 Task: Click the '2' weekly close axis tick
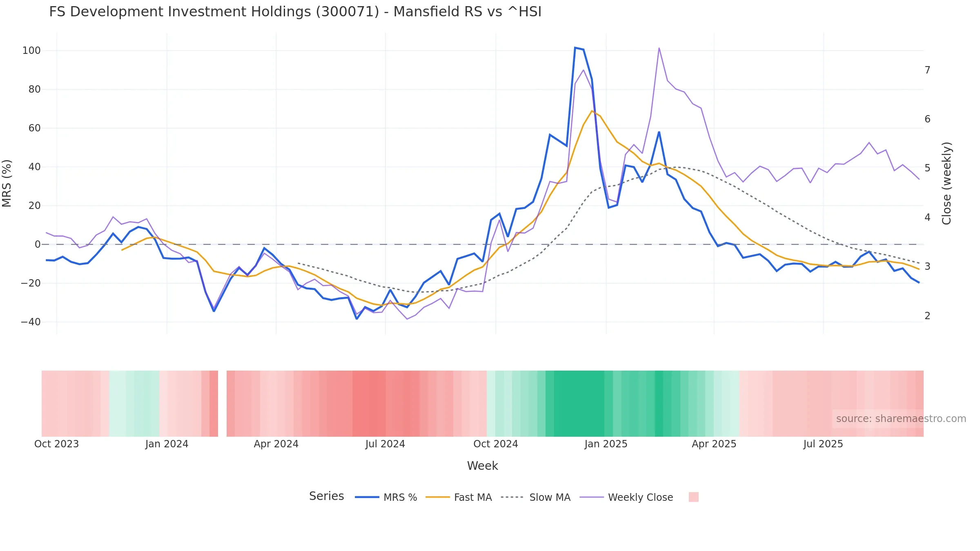tap(928, 316)
